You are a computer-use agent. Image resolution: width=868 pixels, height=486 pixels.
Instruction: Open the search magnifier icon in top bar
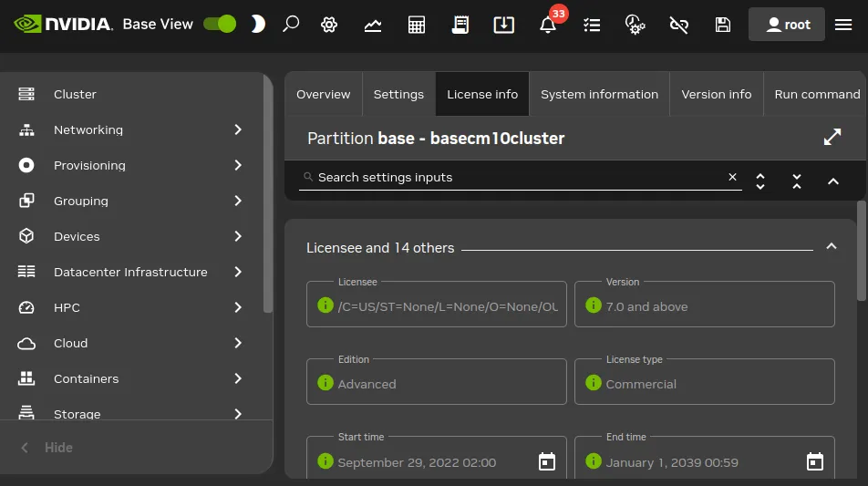pos(291,25)
